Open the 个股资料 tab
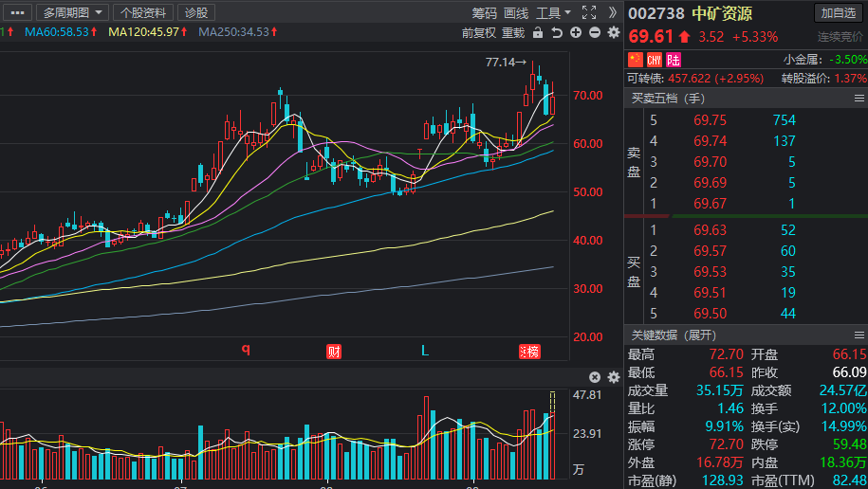The height and width of the screenshot is (489, 868). (x=142, y=12)
